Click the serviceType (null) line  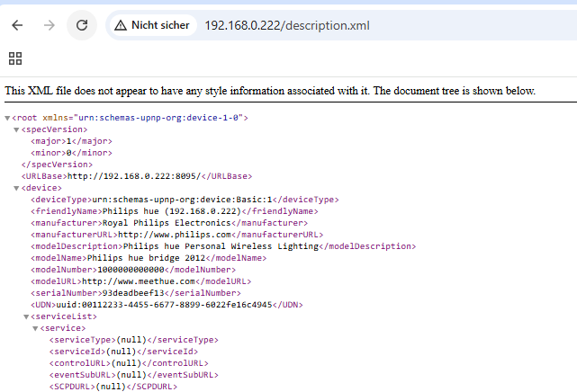[x=134, y=340]
